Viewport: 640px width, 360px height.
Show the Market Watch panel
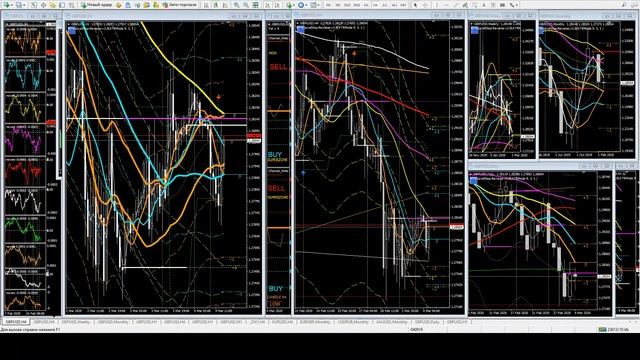tap(33, 5)
